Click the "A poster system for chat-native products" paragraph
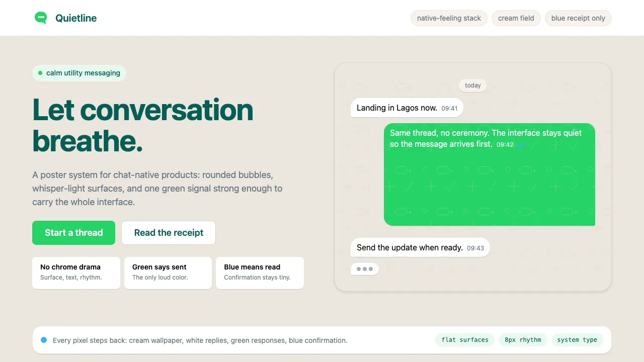The image size is (644, 362). (x=157, y=189)
